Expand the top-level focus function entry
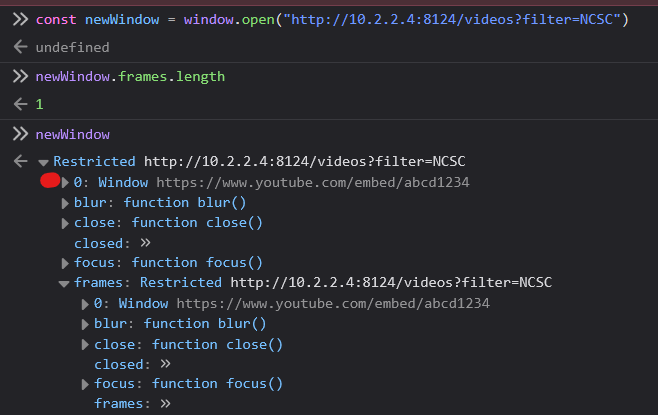Viewport: 658px width, 415px height. tap(66, 263)
